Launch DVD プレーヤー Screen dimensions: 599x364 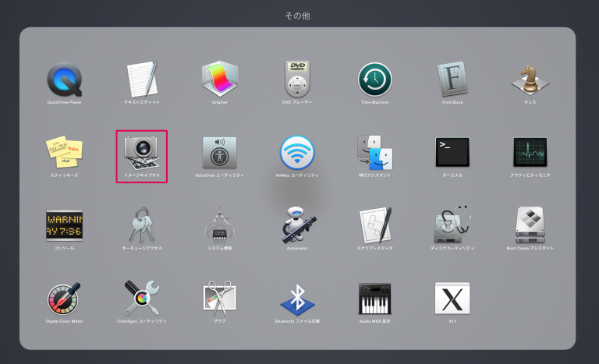tap(297, 79)
